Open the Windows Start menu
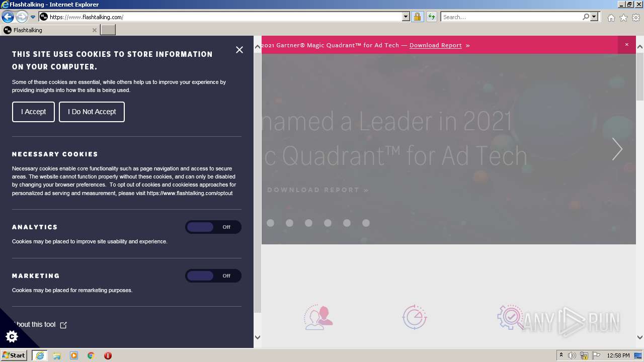Screen dimensions: 644x362 coord(14,355)
